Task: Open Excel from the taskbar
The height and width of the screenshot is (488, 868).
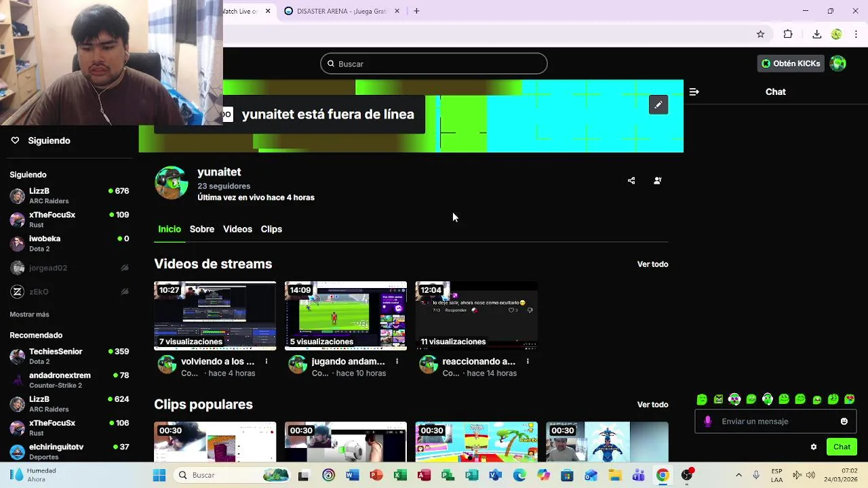Action: (400, 475)
